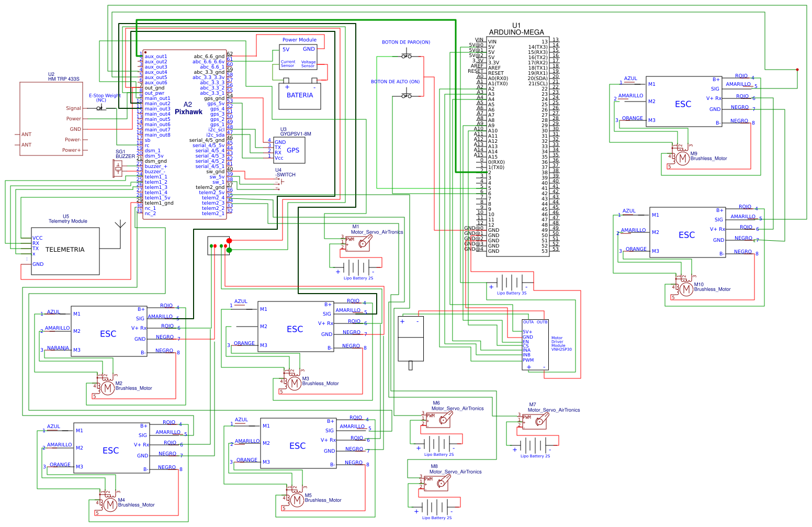Click the GYGPSV1-8M part label
This screenshot has height=527, width=812.
pos(296,134)
